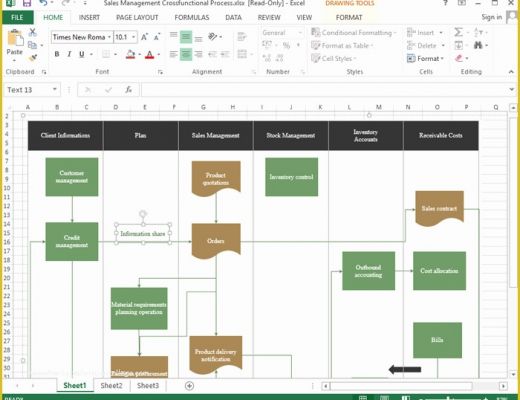
Task: Toggle Italic formatting
Action: click(69, 54)
